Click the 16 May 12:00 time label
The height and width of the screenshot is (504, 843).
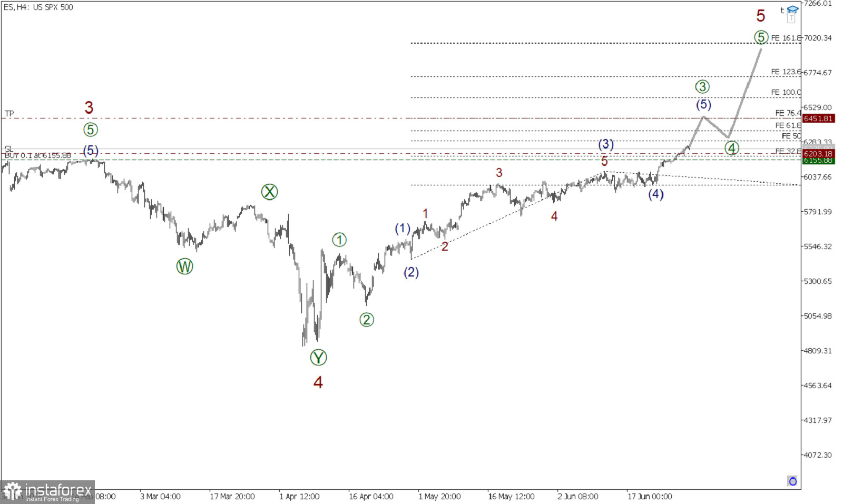pyautogui.click(x=511, y=497)
